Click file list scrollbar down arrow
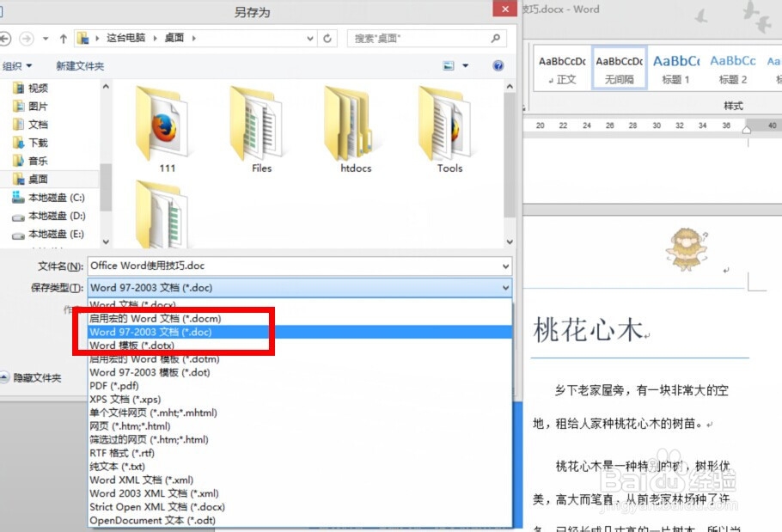The image size is (782, 532). [510, 242]
